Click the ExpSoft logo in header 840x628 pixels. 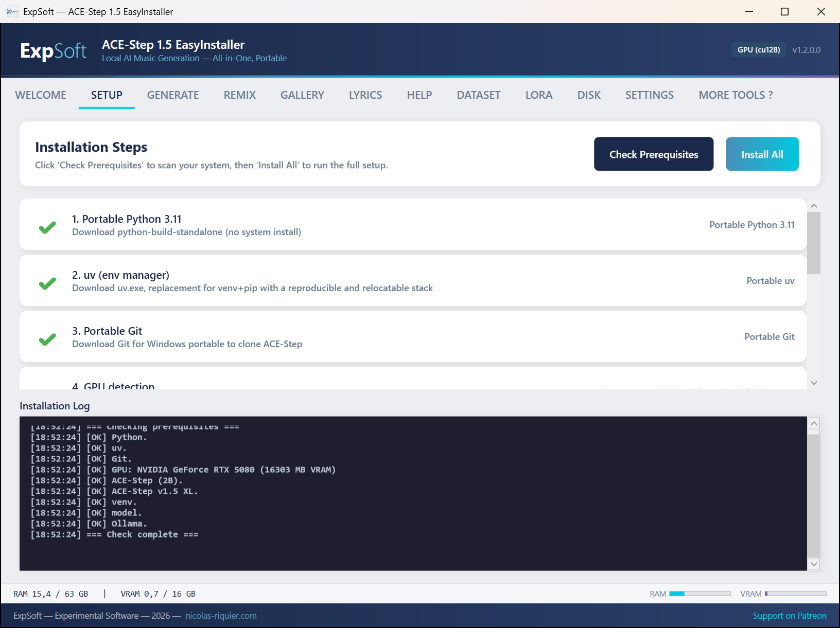[53, 50]
